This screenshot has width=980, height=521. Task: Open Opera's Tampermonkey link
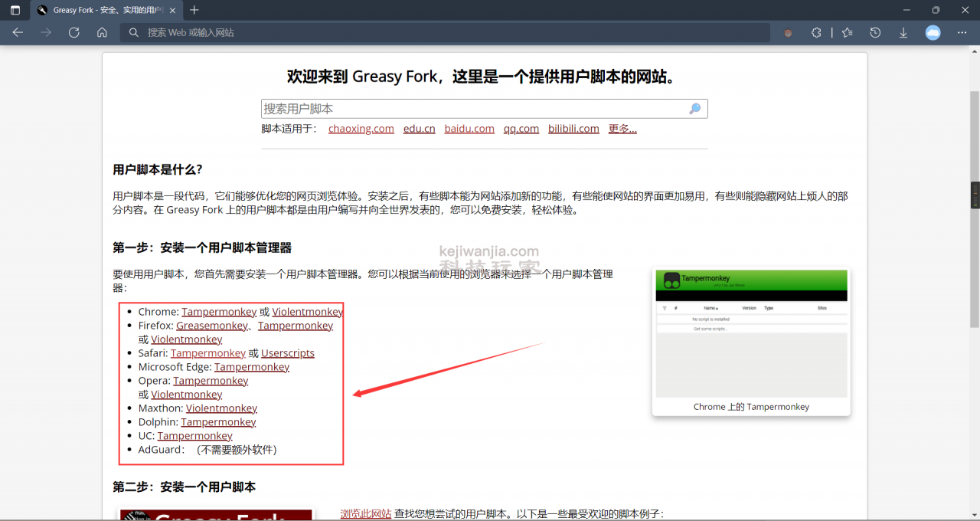[x=211, y=381]
